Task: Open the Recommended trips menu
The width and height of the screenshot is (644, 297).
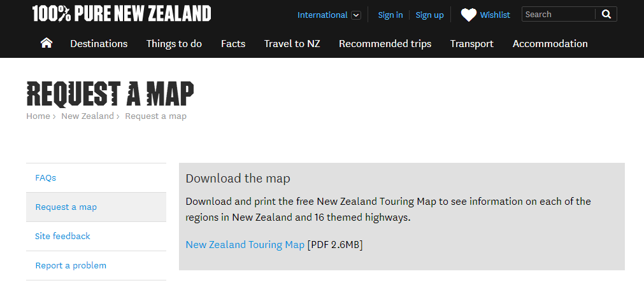Action: 385,43
